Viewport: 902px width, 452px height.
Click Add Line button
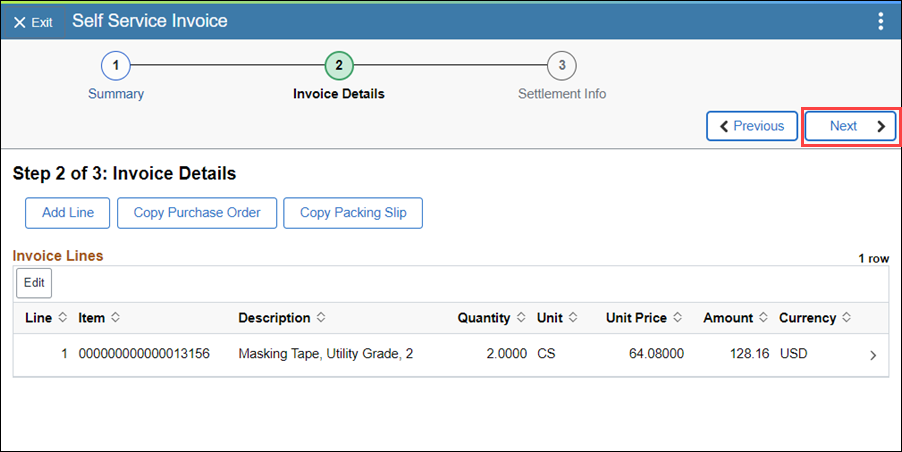coord(67,213)
